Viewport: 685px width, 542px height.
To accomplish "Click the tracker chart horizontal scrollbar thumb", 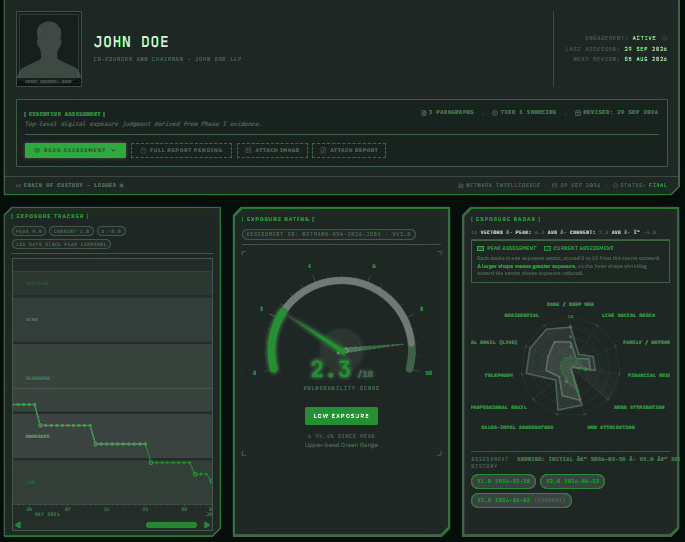I will pos(171,525).
